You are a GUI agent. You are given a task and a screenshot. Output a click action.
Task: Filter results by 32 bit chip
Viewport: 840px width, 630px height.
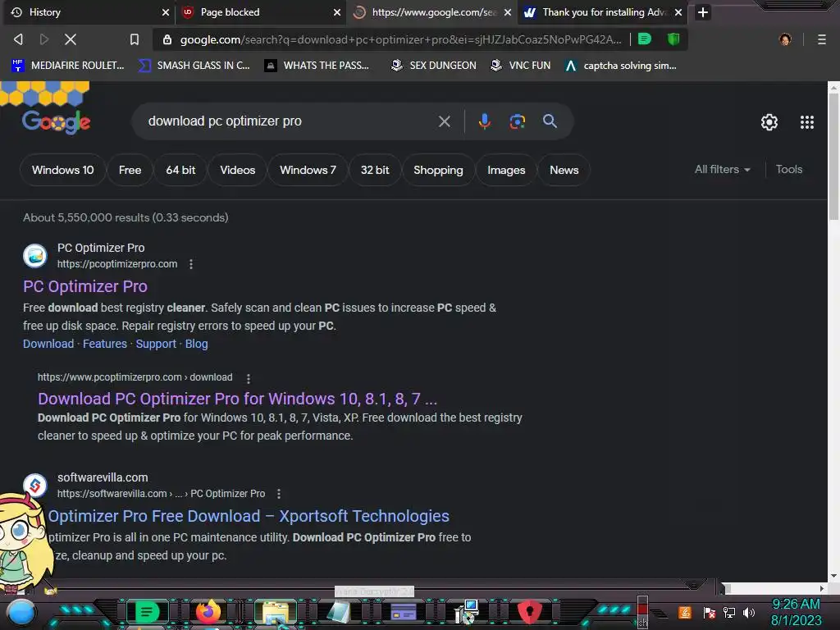click(x=374, y=170)
